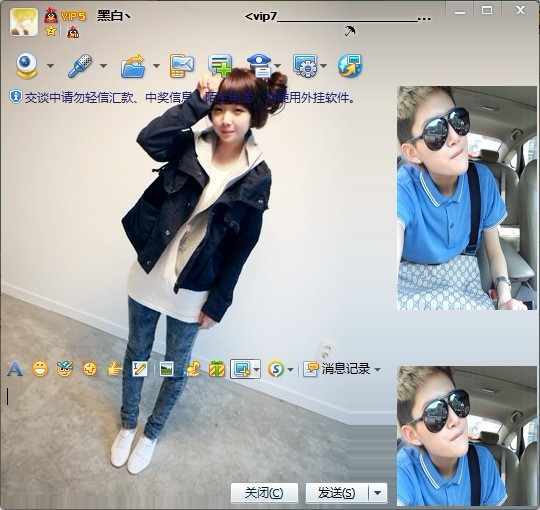Open the report user police icon

(260, 65)
